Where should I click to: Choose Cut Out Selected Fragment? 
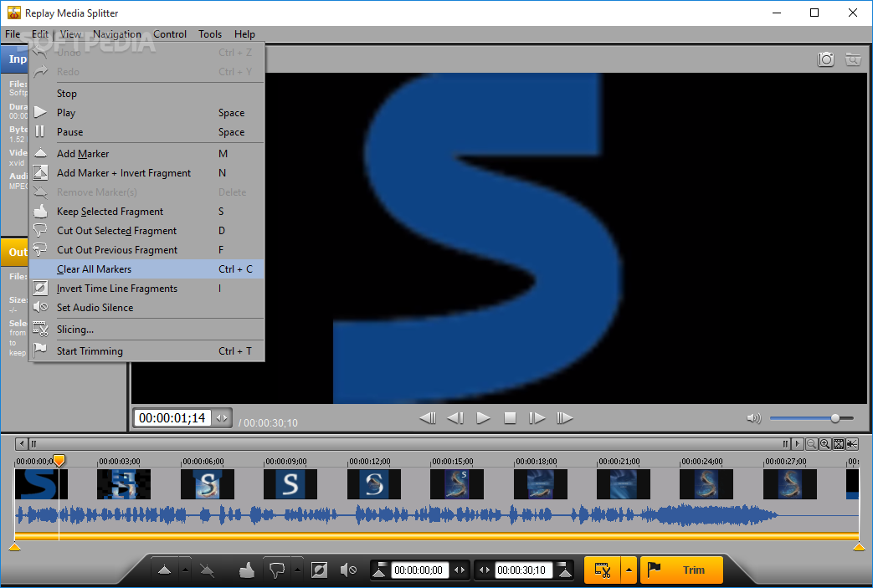(147, 231)
